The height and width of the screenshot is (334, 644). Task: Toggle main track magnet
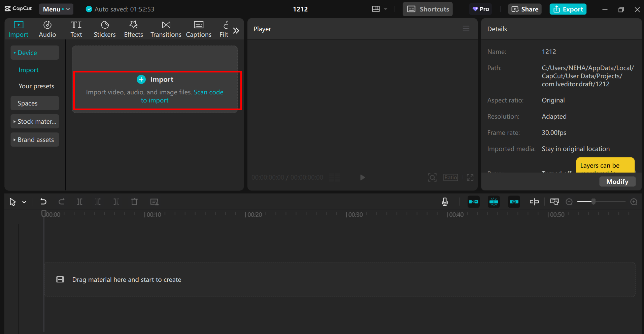point(474,202)
